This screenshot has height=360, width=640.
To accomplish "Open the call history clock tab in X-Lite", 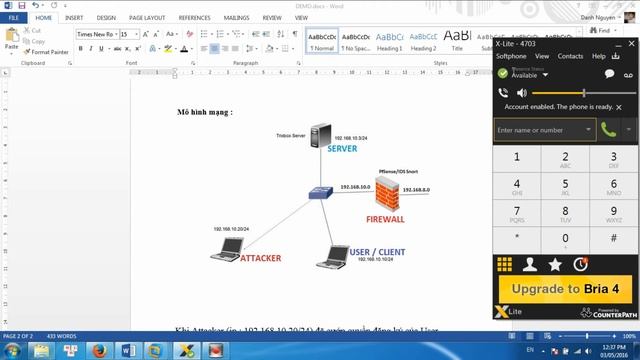I will (580, 264).
